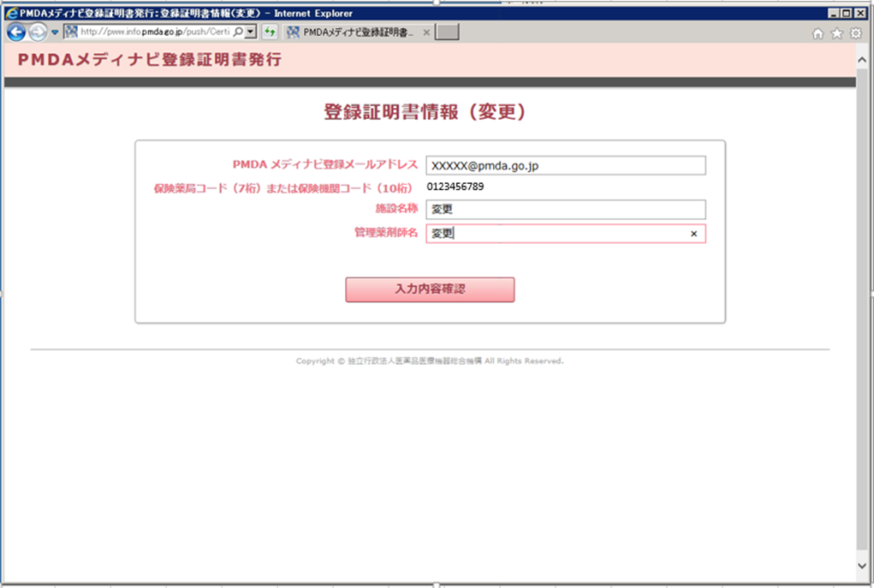Click the search magnifier icon in address bar
The width and height of the screenshot is (874, 588).
[238, 32]
